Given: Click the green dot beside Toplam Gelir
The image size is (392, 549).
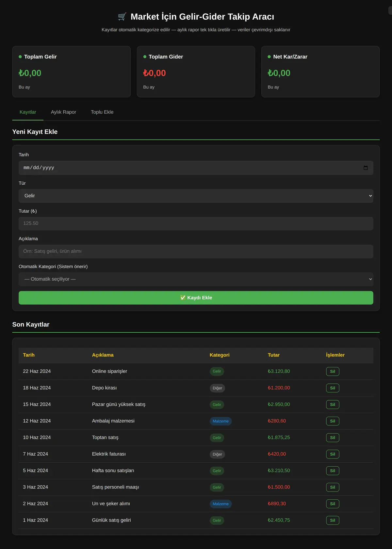Looking at the screenshot, I should (20, 57).
